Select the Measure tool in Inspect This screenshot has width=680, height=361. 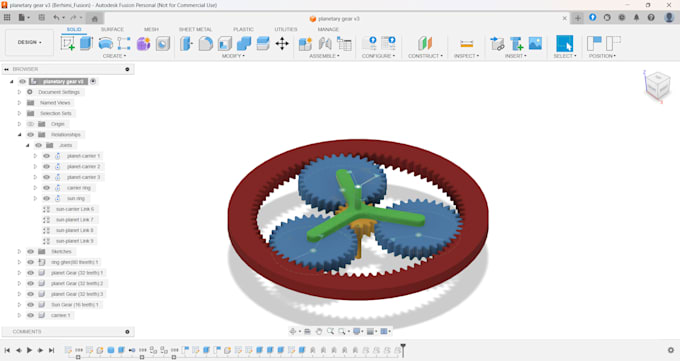(467, 44)
